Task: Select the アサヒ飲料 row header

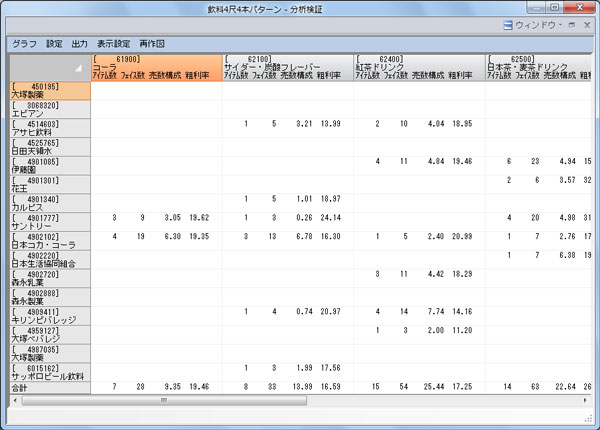Action: [x=50, y=128]
